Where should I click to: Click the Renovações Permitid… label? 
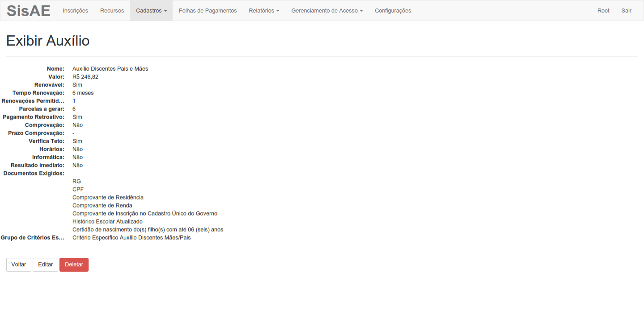coord(33,101)
